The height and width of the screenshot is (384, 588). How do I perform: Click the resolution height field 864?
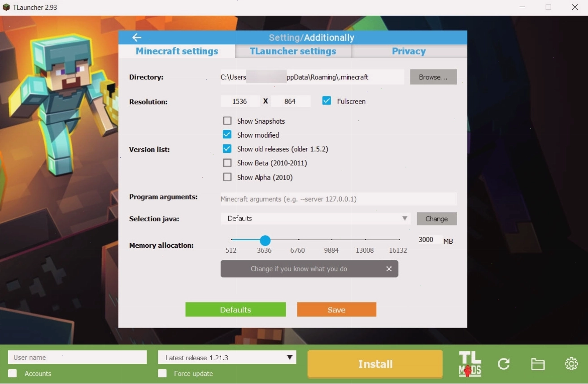coord(291,101)
